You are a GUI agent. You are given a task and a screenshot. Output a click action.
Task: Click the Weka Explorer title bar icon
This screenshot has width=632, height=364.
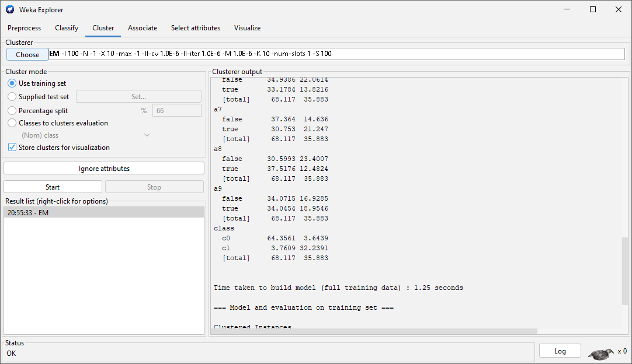(x=10, y=9)
